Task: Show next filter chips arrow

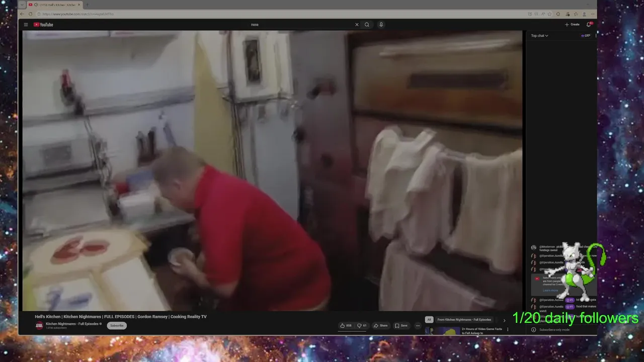Action: (504, 320)
